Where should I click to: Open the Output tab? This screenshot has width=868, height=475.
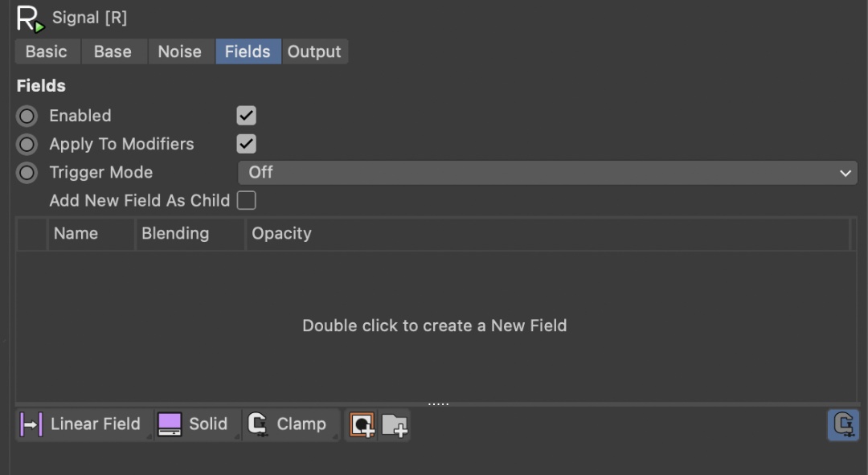point(314,51)
